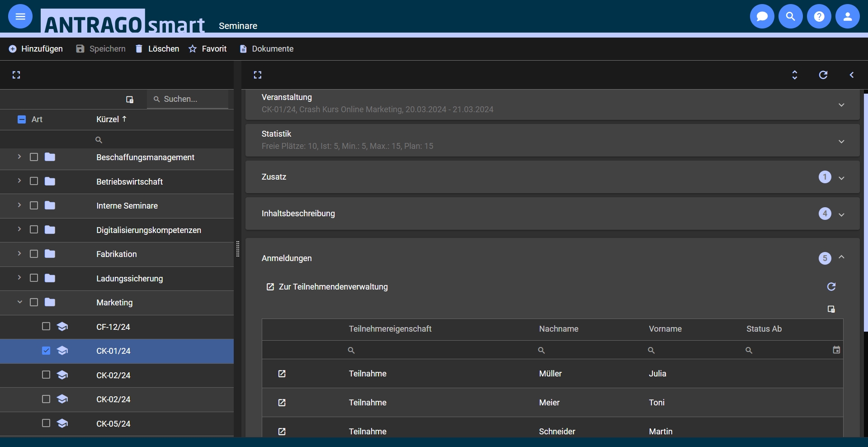Open the hamburger main menu

click(20, 17)
